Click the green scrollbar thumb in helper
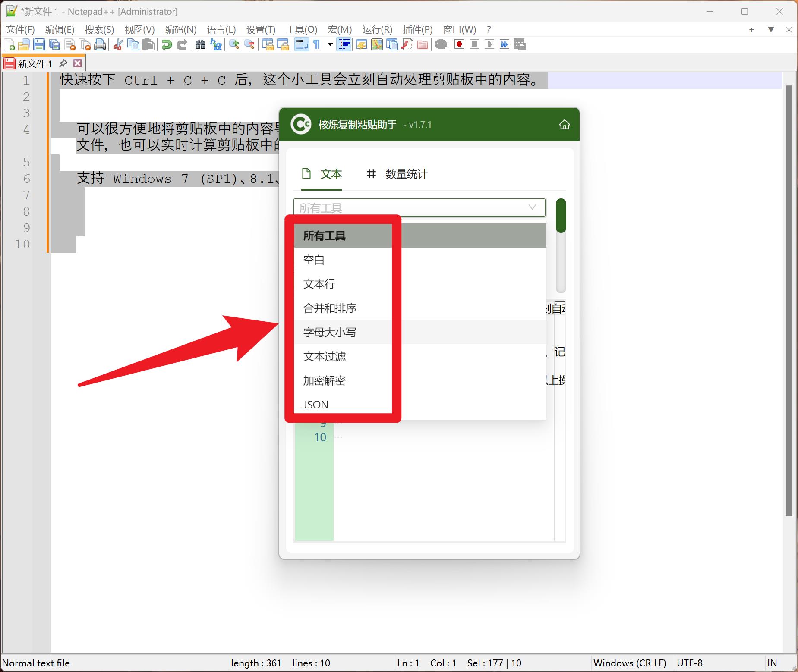 click(561, 216)
